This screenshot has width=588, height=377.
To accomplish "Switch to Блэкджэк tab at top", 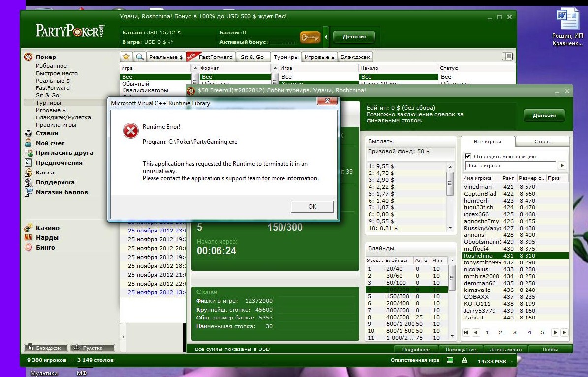I will pyautogui.click(x=355, y=57).
